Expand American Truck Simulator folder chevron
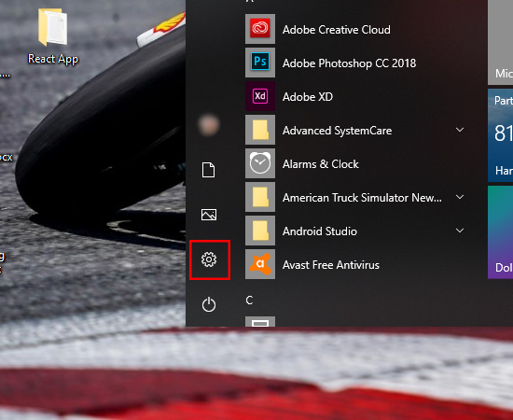The width and height of the screenshot is (513, 420). (x=460, y=197)
